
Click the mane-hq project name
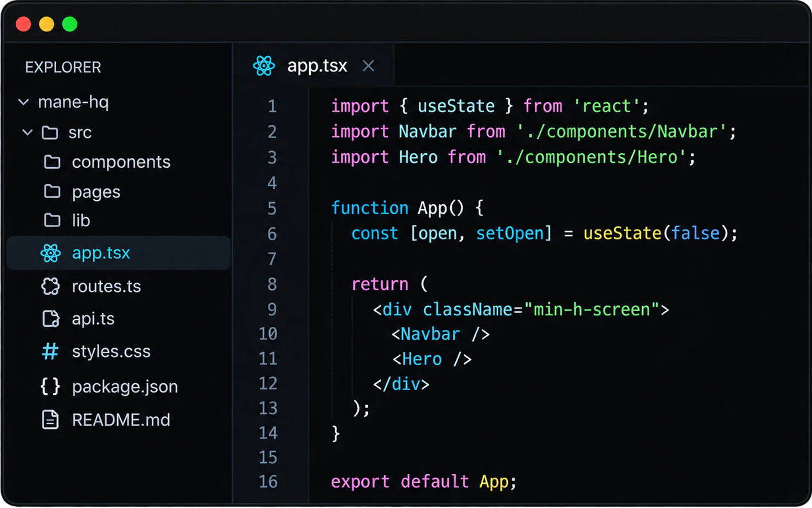(x=73, y=102)
